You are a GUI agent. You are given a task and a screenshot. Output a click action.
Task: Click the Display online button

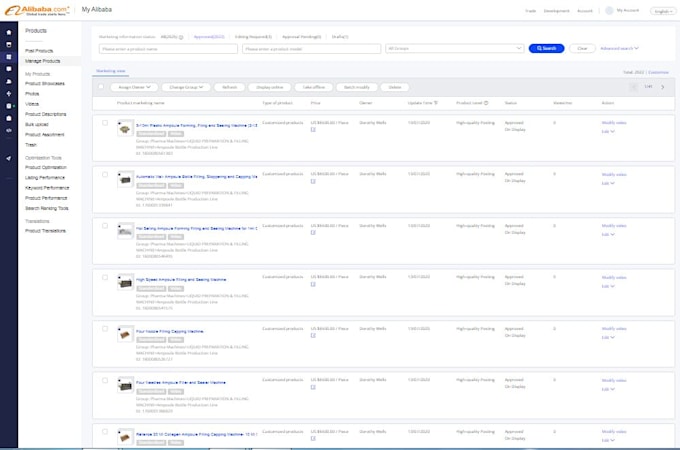pos(269,87)
